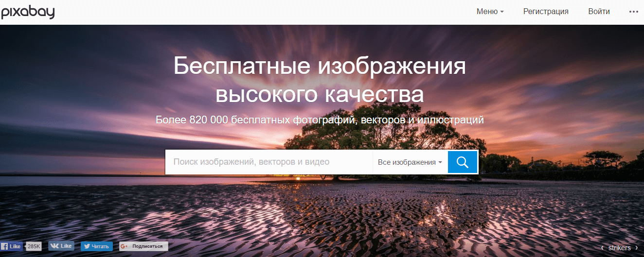Image resolution: width=644 pixels, height=257 pixels.
Task: Click the Twitter Читать follow button
Action: pyautogui.click(x=96, y=246)
